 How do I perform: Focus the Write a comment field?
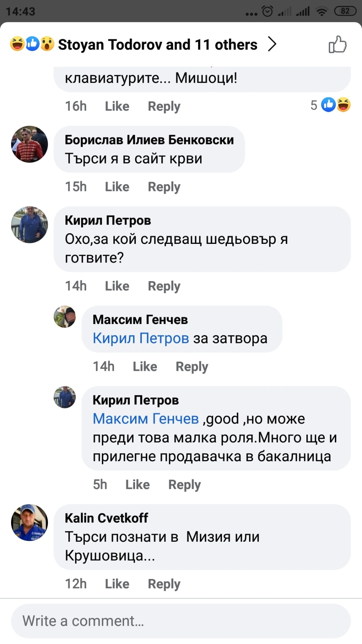181,621
